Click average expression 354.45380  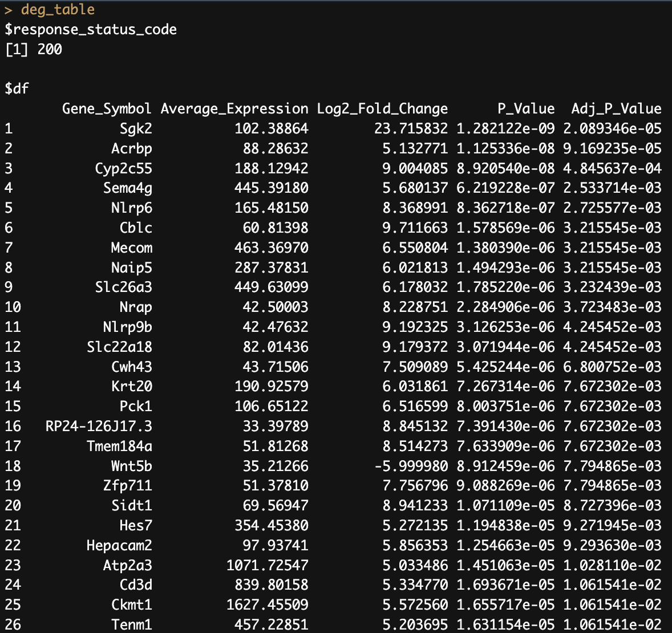click(x=272, y=525)
